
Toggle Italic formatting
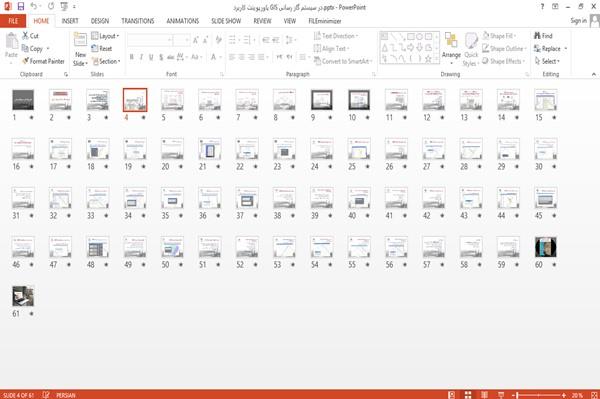[141, 57]
